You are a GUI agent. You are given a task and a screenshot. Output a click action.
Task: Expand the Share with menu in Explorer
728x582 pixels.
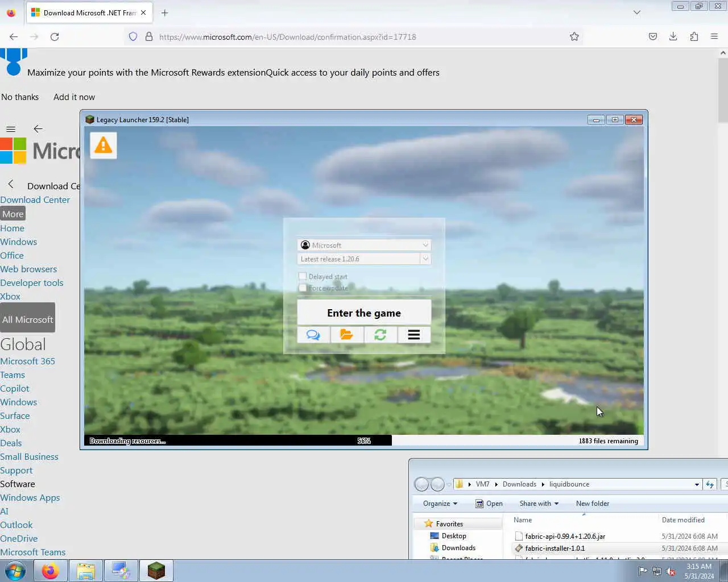pos(539,504)
